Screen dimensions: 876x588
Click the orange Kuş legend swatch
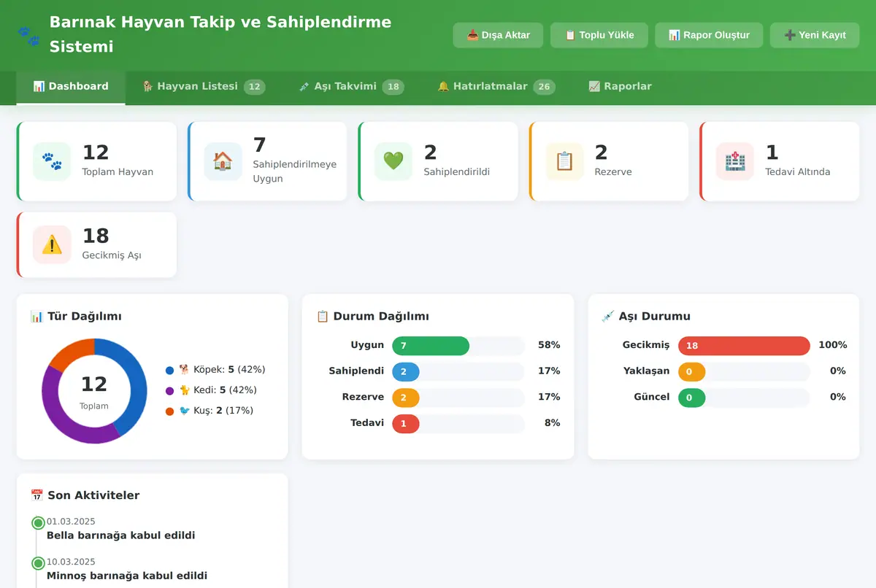pos(170,411)
